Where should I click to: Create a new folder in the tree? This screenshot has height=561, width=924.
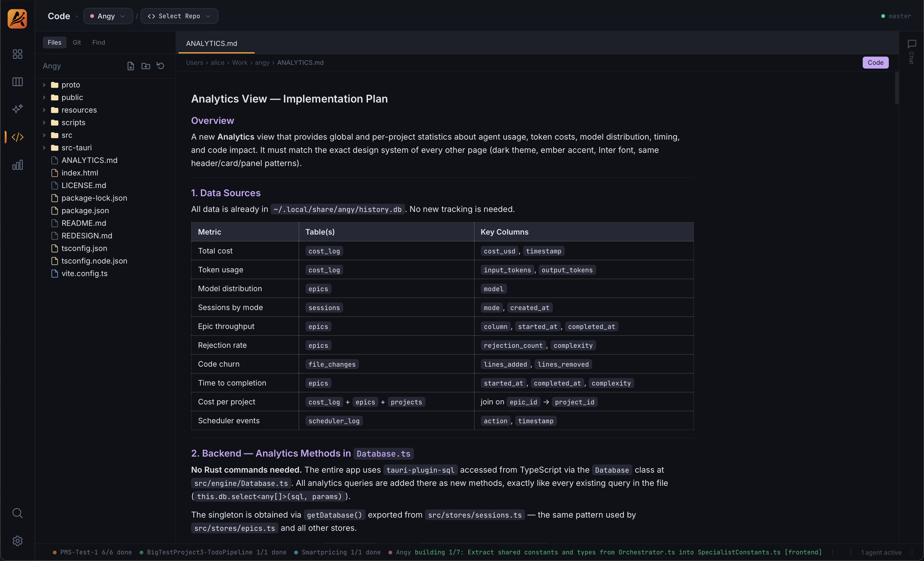(x=146, y=66)
